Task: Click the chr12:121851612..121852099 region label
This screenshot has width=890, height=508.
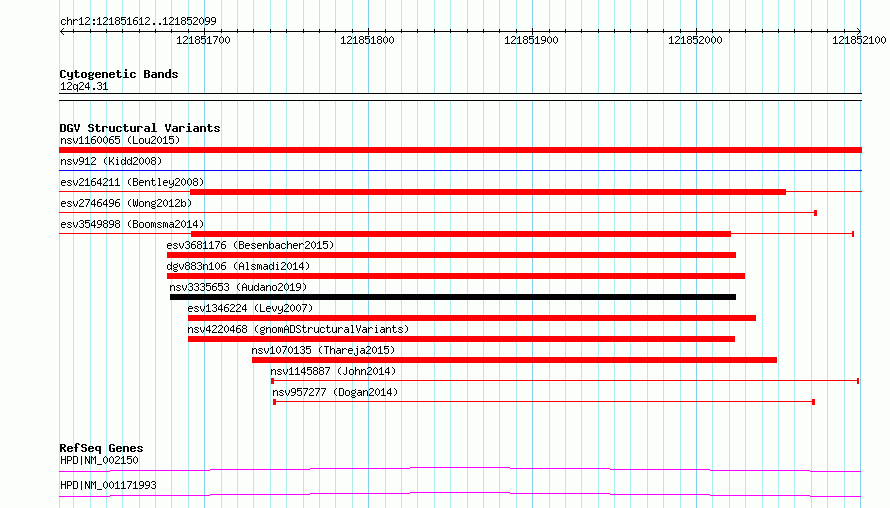Action: click(x=138, y=21)
